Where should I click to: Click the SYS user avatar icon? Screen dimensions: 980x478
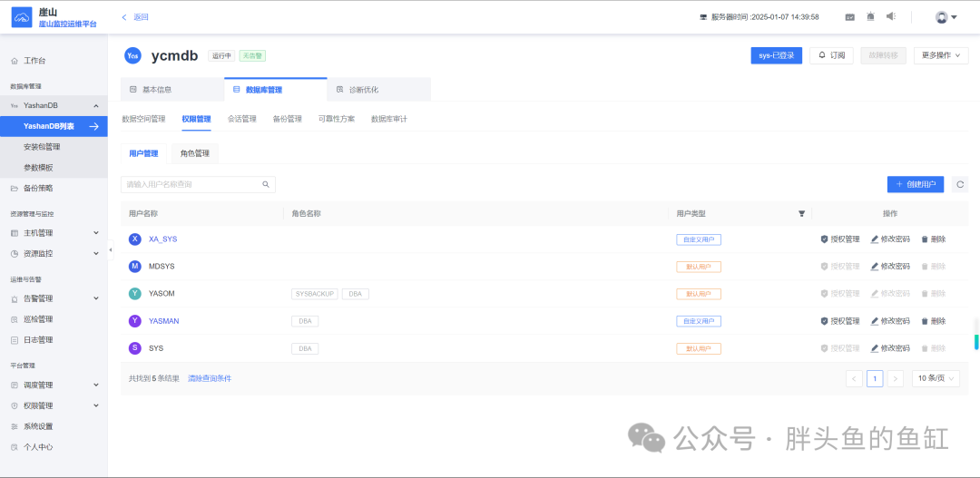[x=135, y=348]
